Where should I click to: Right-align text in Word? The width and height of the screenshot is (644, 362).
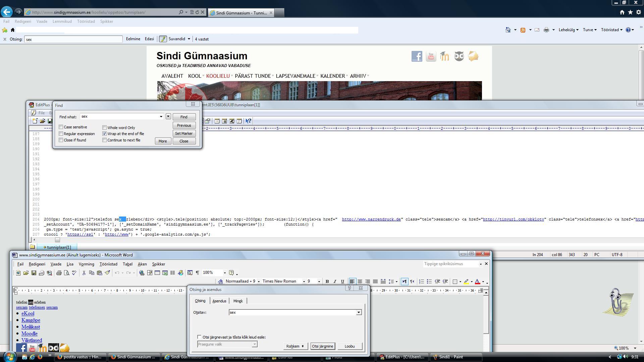click(x=367, y=282)
